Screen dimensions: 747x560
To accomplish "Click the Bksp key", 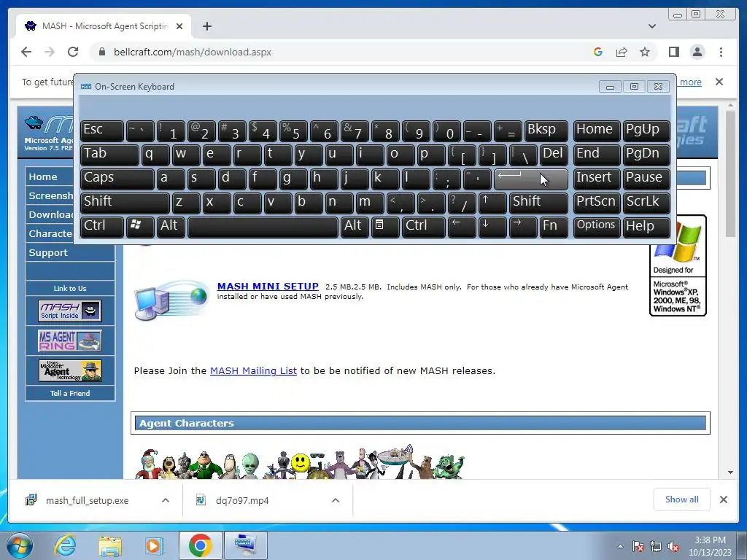I will pyautogui.click(x=546, y=131).
